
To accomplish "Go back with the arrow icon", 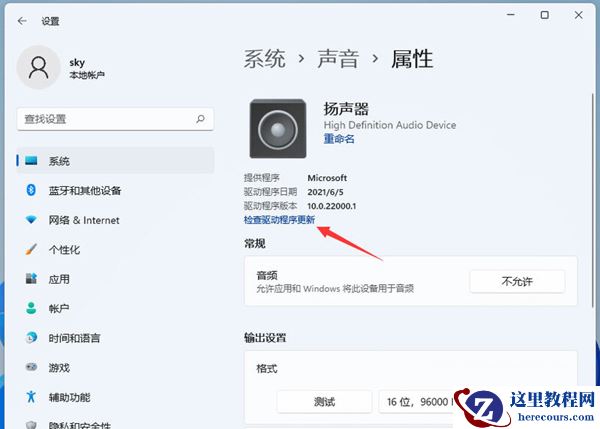I will coord(22,21).
